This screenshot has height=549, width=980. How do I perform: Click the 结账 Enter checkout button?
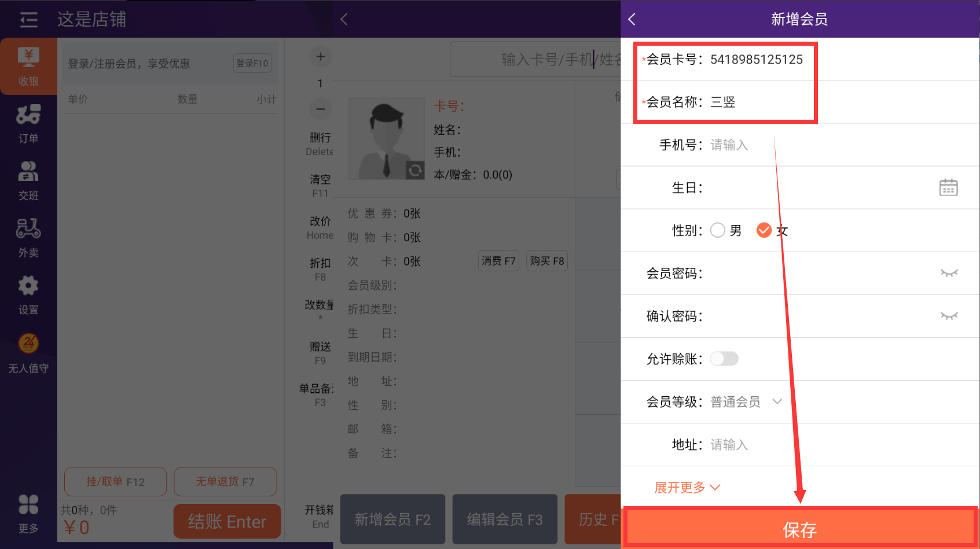[x=227, y=521]
